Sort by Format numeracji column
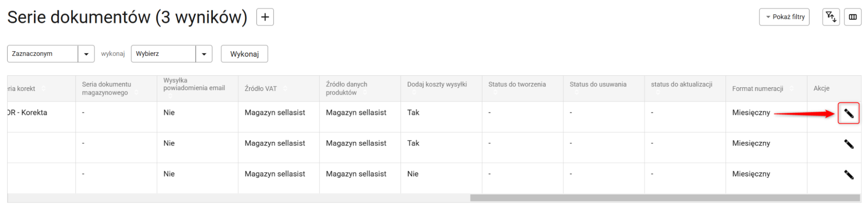The width and height of the screenshot is (868, 209). [791, 88]
